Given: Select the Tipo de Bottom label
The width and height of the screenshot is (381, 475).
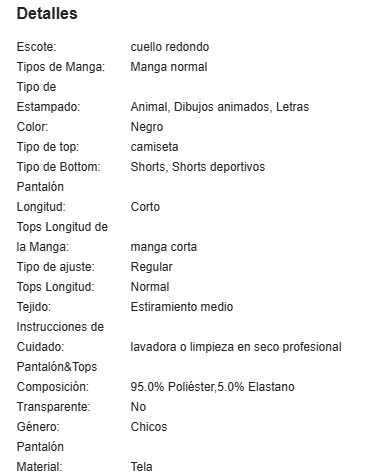Looking at the screenshot, I should coord(59,167).
